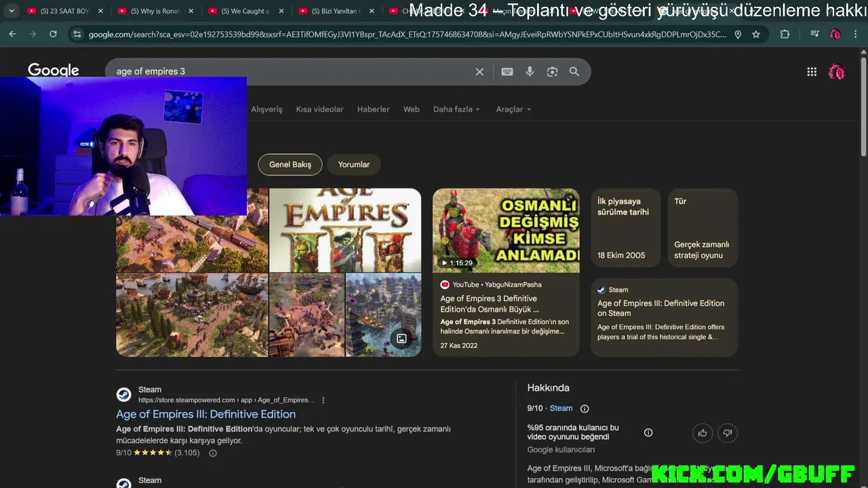Close the '23 SAAT BOY' tab
868x488 pixels.
(100, 11)
